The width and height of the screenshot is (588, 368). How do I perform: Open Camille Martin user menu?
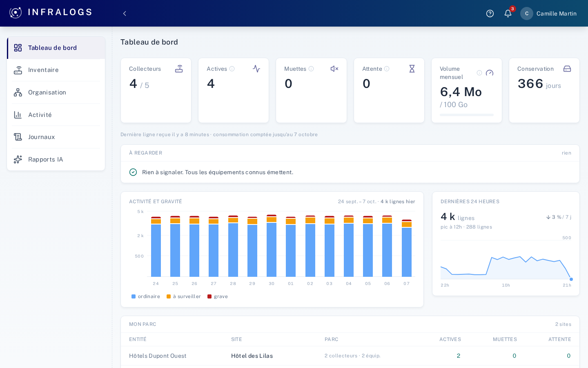tap(548, 13)
